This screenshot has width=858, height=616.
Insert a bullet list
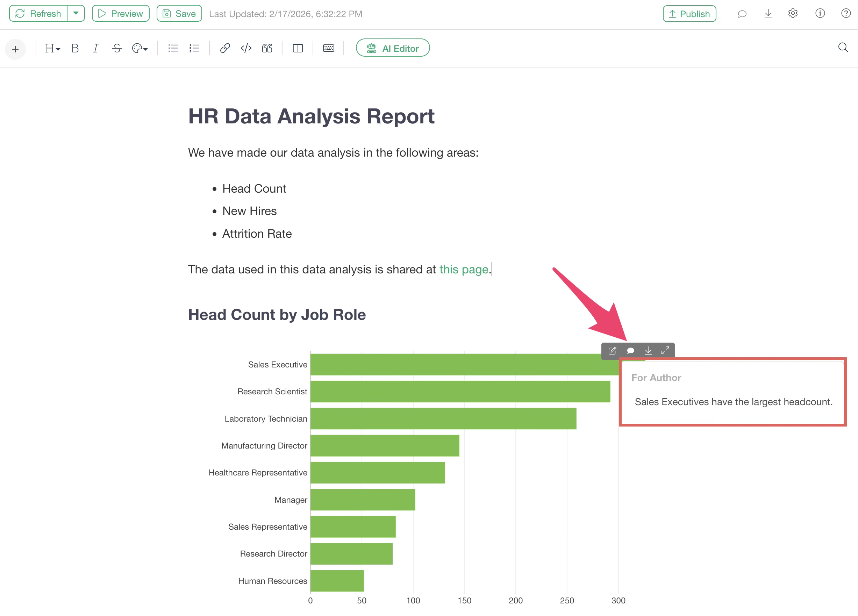click(173, 48)
